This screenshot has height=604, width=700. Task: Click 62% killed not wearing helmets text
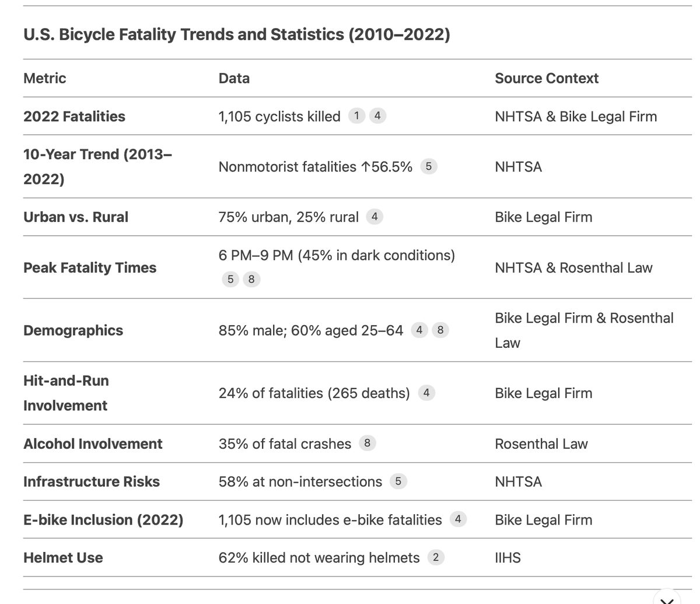pos(319,557)
